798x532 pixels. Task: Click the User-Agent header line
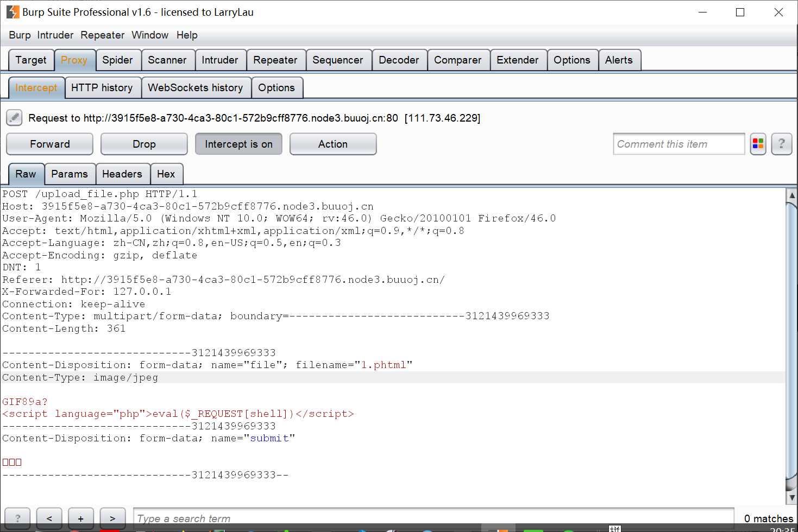pyautogui.click(x=279, y=218)
